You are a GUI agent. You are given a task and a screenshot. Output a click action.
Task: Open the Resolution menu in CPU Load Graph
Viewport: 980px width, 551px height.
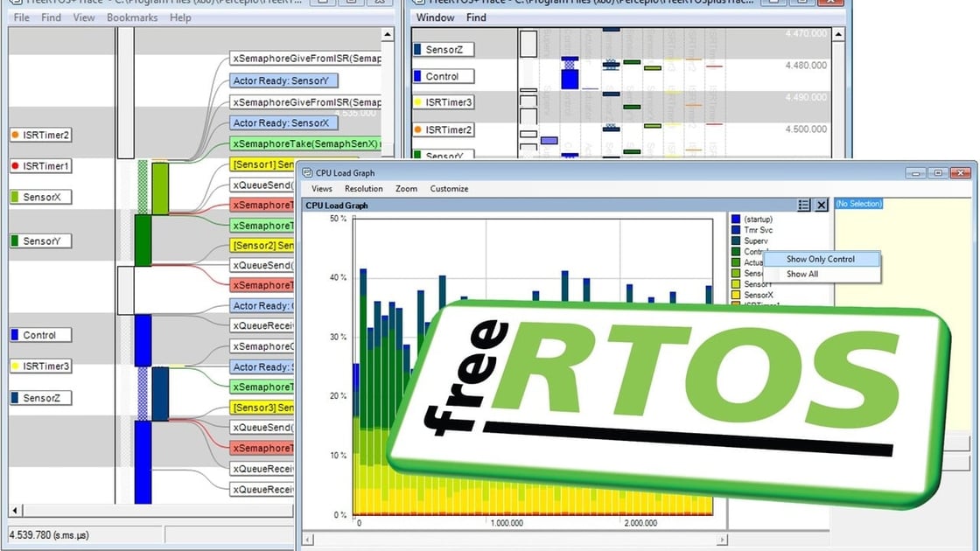[363, 188]
